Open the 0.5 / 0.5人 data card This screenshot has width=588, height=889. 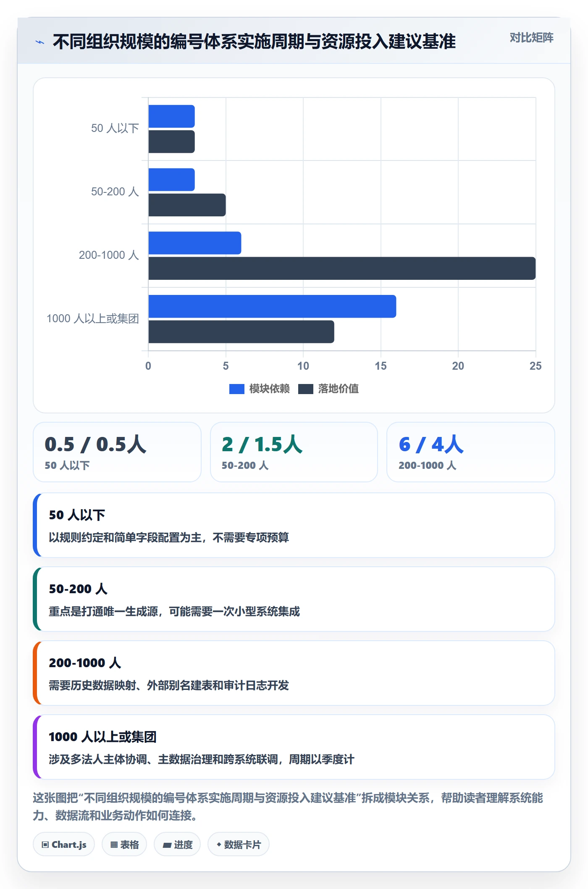point(117,452)
